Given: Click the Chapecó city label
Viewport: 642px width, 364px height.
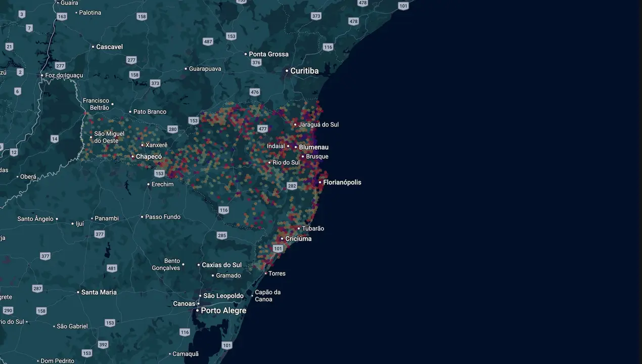Looking at the screenshot, I should [149, 157].
